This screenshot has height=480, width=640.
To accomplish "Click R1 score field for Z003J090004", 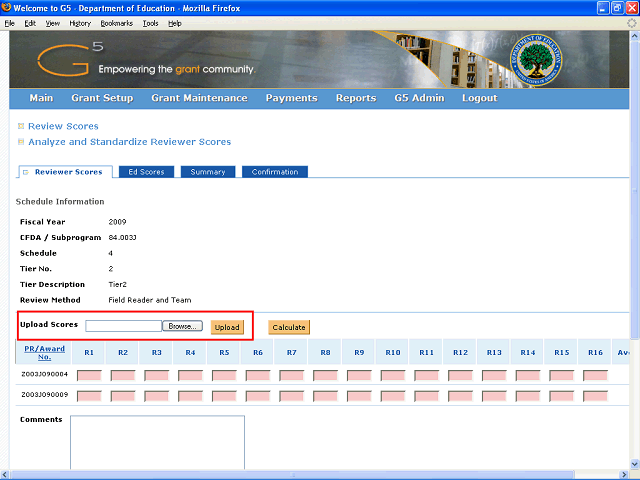I will [x=89, y=375].
